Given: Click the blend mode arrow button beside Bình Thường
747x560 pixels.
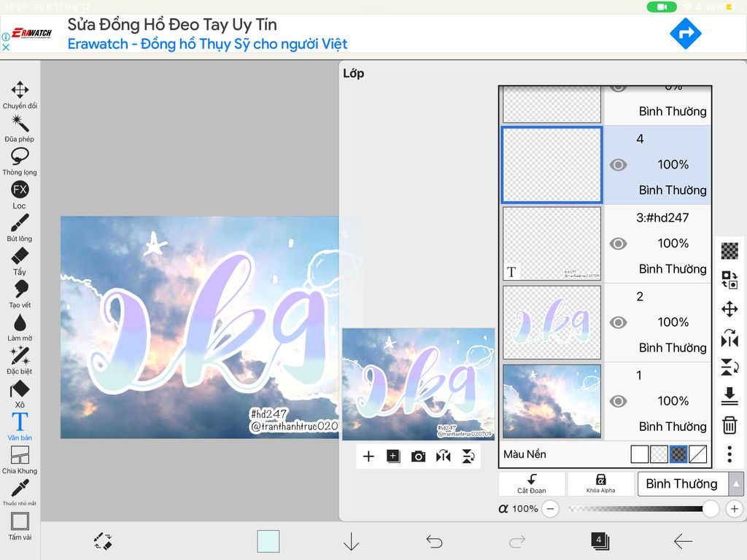Looking at the screenshot, I should tap(736, 484).
